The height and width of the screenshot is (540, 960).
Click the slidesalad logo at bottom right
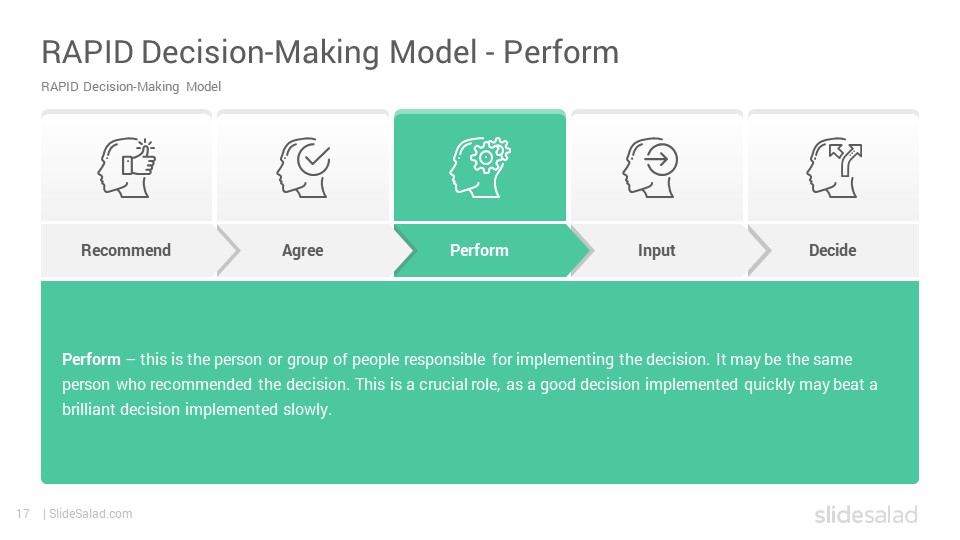[866, 514]
